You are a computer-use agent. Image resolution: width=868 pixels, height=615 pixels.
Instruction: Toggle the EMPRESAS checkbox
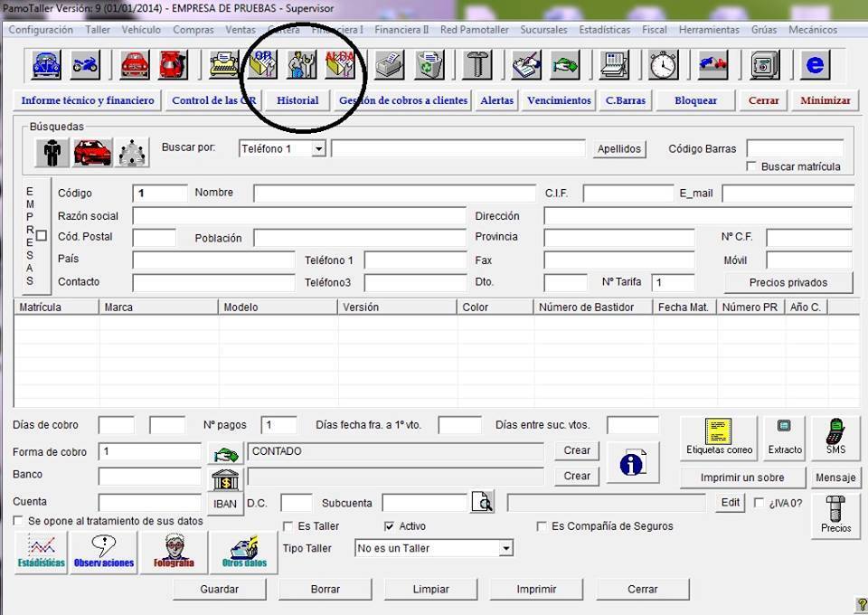point(41,235)
